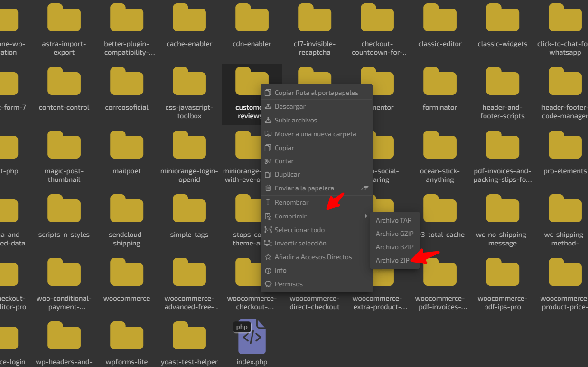The width and height of the screenshot is (588, 367).
Task: Select Copiar Ruta al portapapeles menu entry
Action: point(317,93)
